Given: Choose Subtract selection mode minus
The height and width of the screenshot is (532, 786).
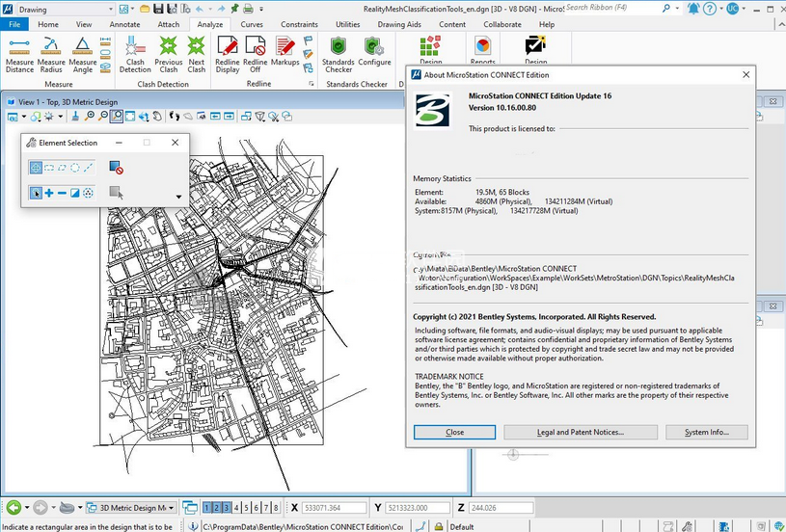Looking at the screenshot, I should click(62, 193).
